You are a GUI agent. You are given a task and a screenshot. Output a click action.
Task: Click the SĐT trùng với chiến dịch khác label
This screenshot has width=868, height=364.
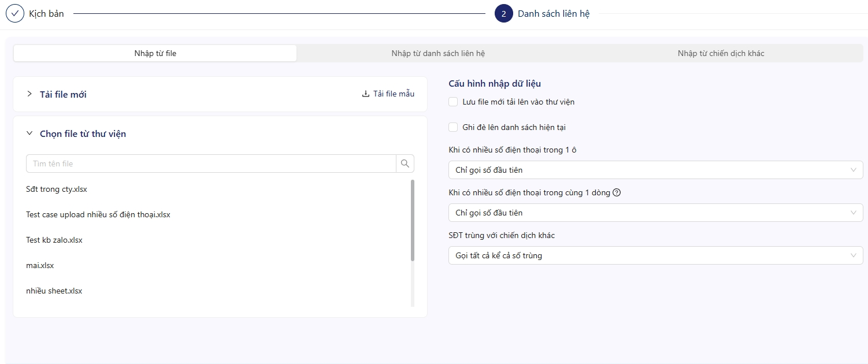tap(502, 235)
